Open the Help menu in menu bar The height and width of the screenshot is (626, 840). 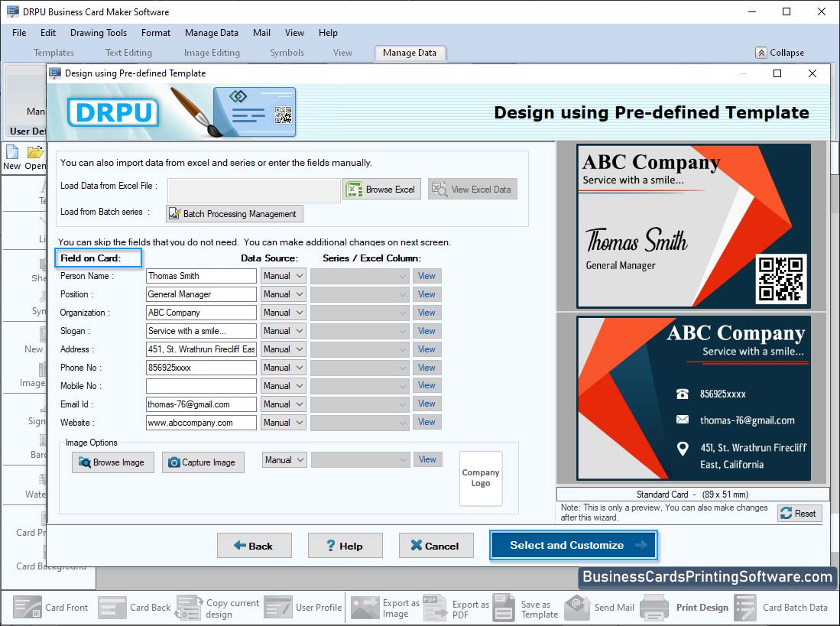point(328,33)
